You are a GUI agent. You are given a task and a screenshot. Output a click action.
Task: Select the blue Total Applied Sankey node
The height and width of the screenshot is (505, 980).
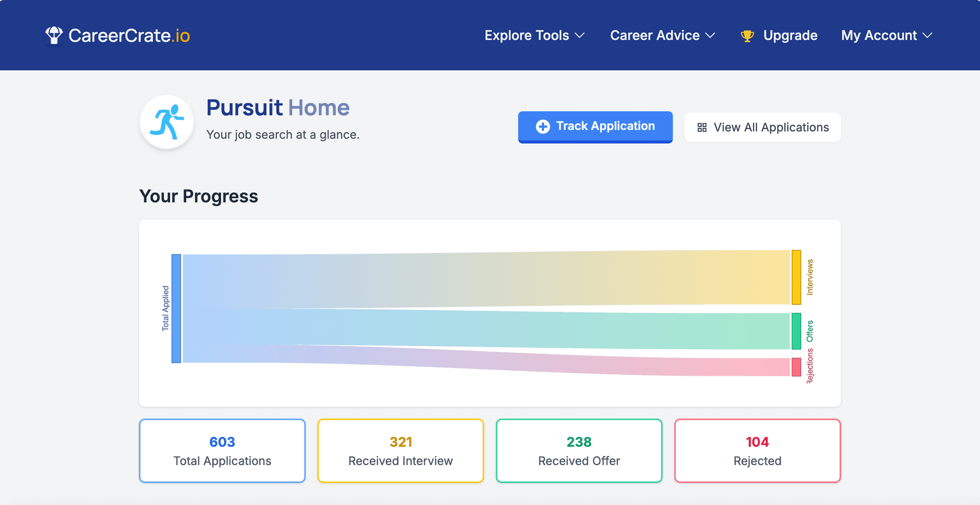point(176,308)
